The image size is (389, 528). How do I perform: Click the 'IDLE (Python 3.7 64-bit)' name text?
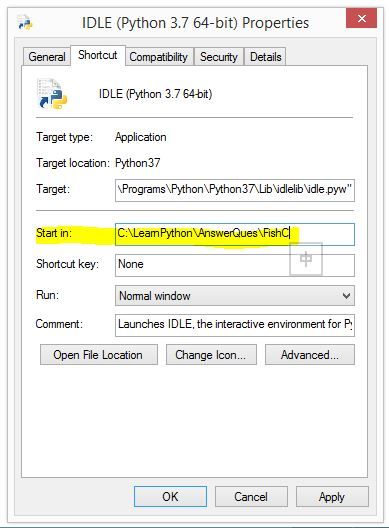pos(155,94)
